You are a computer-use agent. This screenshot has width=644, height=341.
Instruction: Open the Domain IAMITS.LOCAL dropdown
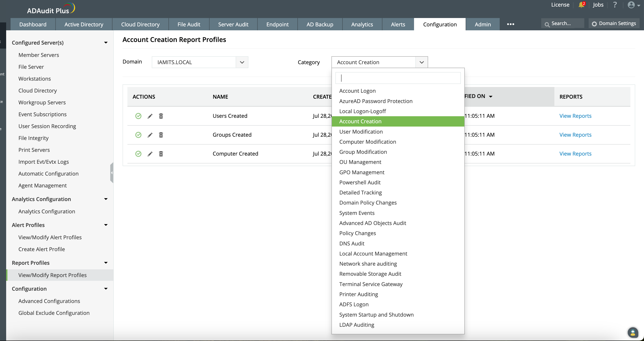[x=242, y=62]
